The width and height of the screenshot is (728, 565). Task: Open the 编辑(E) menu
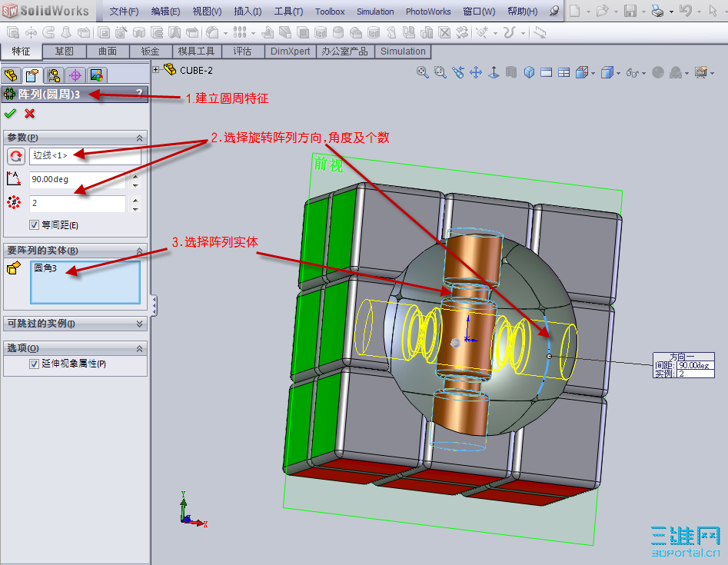165,11
